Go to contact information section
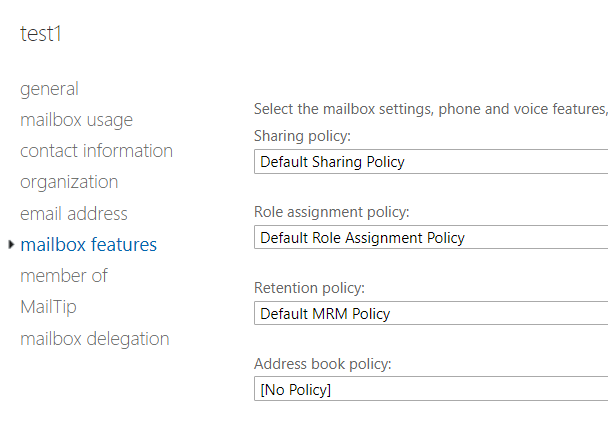 [96, 151]
